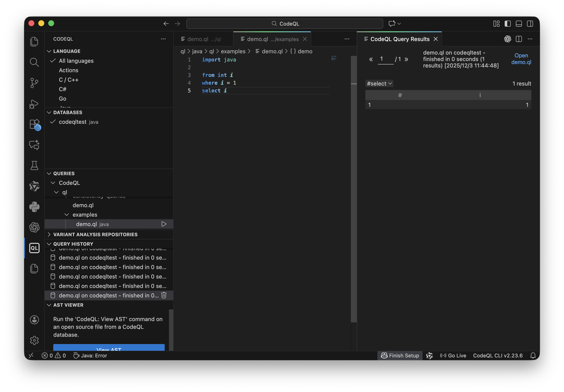Open the #select result set dropdown
Image resolution: width=564 pixels, height=392 pixels.
point(379,84)
